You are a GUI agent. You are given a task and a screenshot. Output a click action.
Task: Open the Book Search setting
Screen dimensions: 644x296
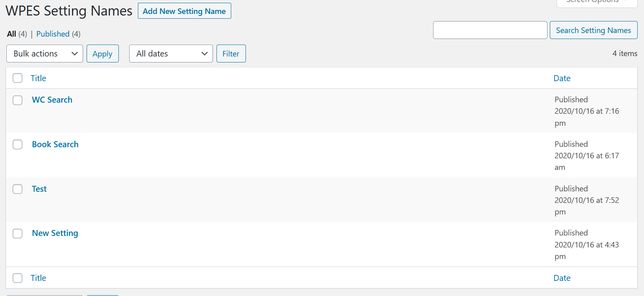point(55,144)
